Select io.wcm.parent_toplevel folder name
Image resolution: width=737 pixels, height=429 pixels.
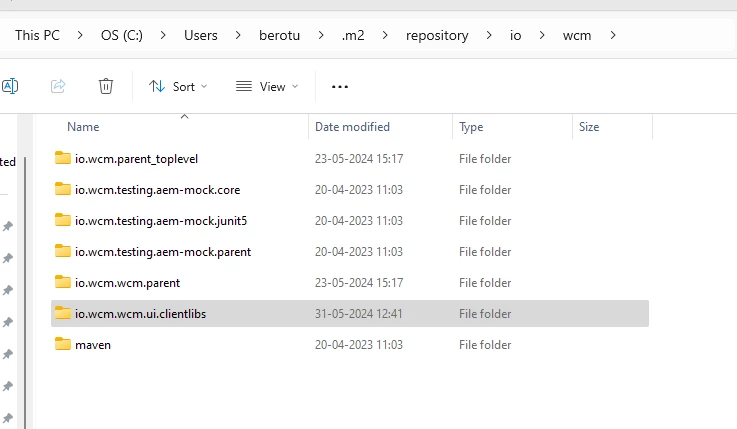coord(136,159)
